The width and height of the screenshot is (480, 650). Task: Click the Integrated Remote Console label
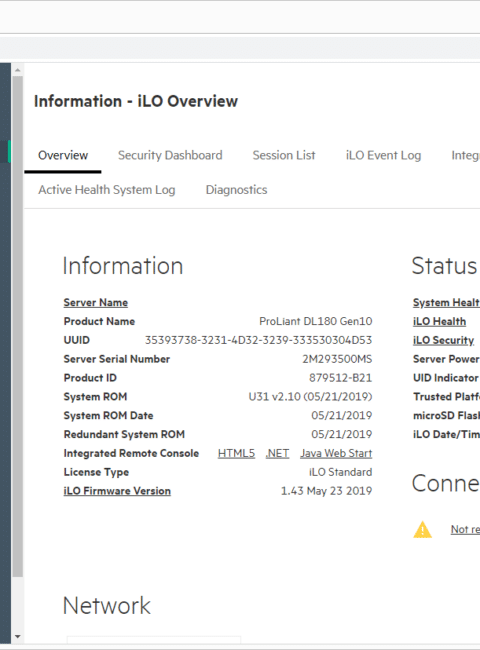(131, 453)
